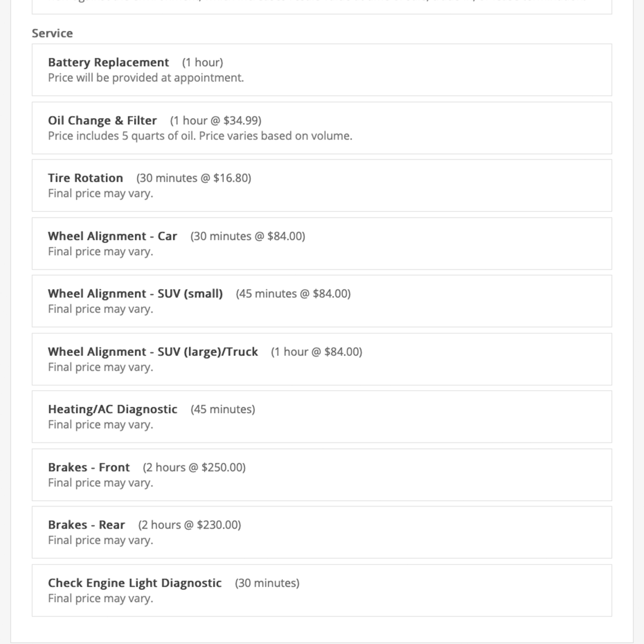Click the '30 minutes @ $16.80' duration text
The width and height of the screenshot is (644, 644).
coord(194,178)
